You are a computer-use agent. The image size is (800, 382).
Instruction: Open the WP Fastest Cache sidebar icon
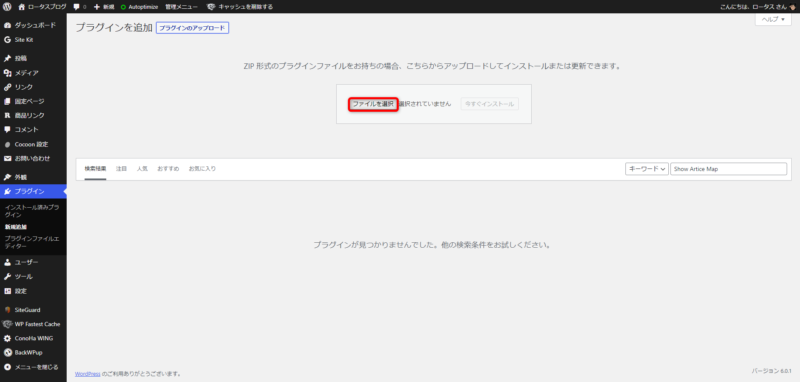click(7, 324)
